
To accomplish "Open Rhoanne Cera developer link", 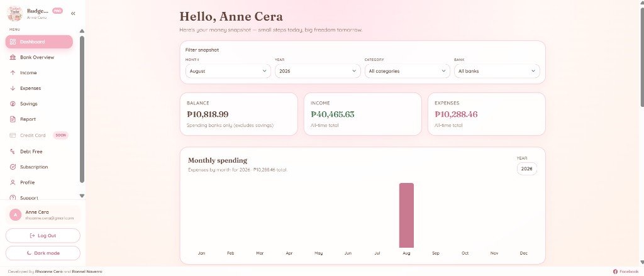I will 49,272.
